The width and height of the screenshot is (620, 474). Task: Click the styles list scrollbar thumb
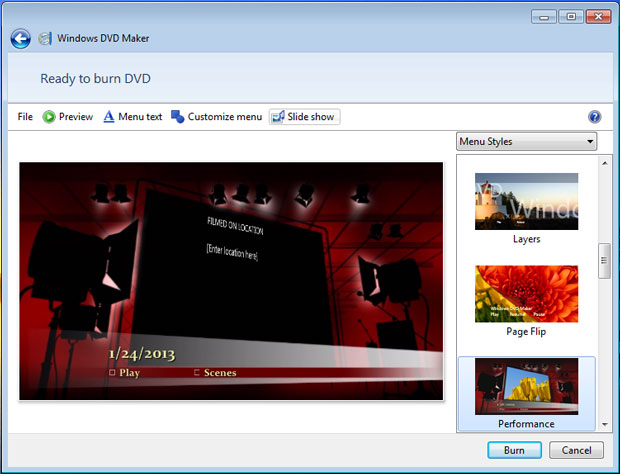604,261
